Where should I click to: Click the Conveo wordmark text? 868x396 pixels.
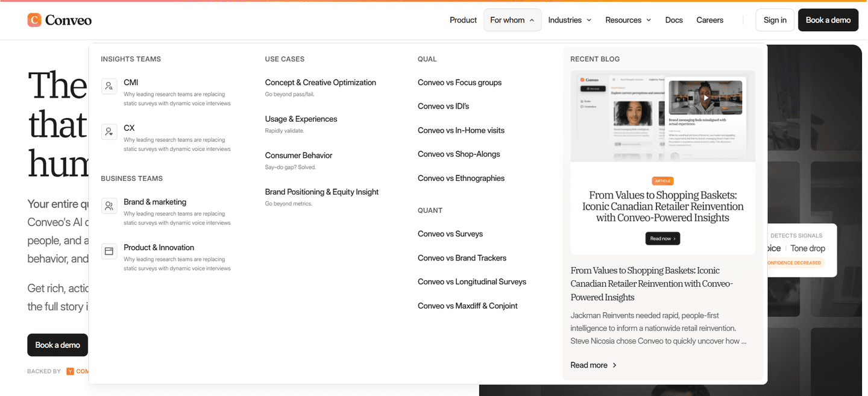point(68,20)
